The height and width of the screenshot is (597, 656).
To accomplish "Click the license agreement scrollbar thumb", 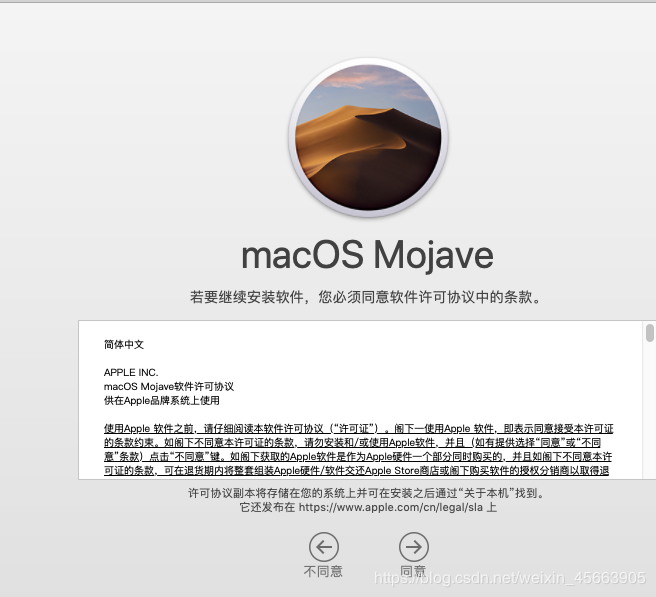I will (x=650, y=333).
